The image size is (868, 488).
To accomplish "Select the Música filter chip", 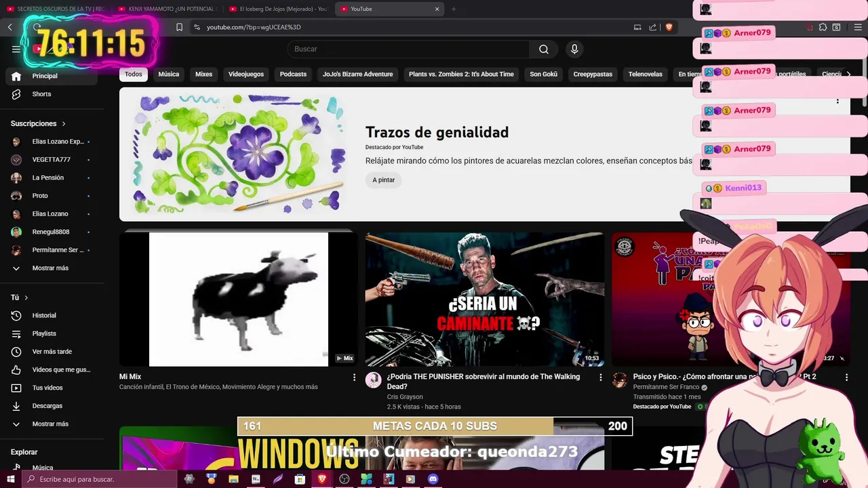I will 169,74.
